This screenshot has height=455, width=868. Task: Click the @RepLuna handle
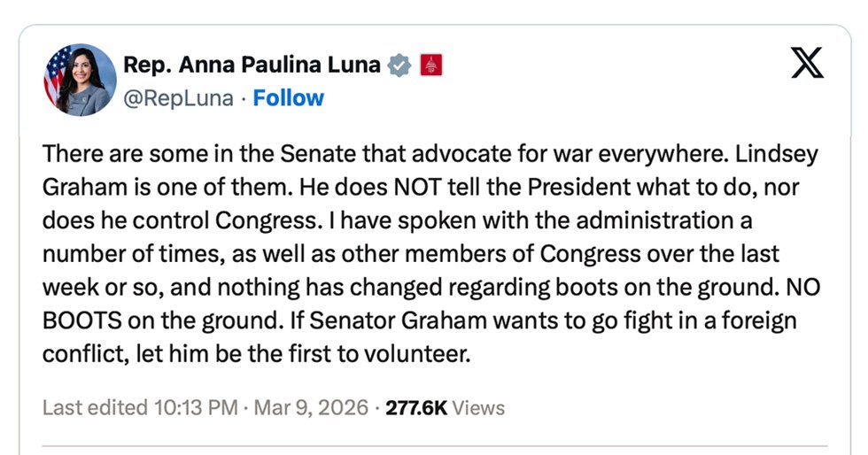179,97
